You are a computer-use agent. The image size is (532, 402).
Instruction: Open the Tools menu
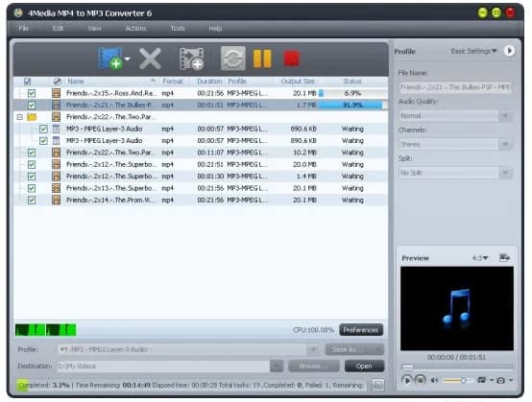pyautogui.click(x=178, y=28)
